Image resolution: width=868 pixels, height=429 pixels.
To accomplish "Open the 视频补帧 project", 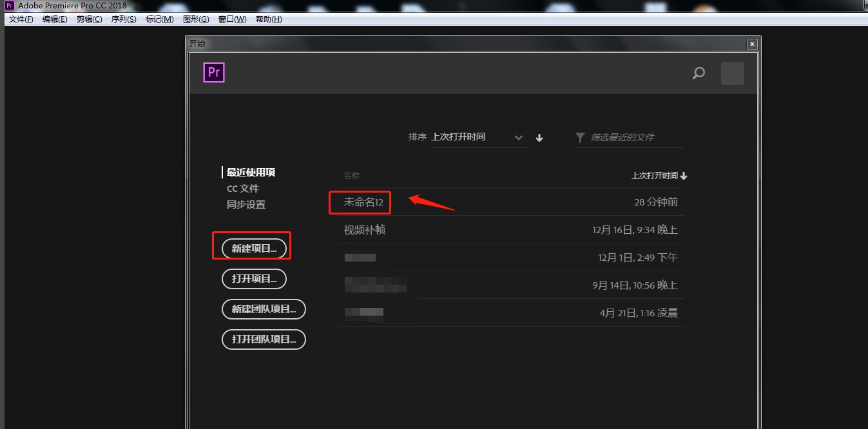I will click(x=364, y=229).
